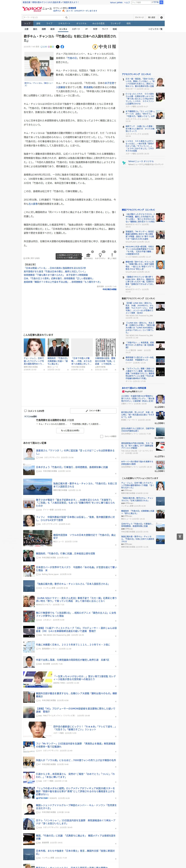
Task: Select the 主要 category
Action: tap(26, 29)
